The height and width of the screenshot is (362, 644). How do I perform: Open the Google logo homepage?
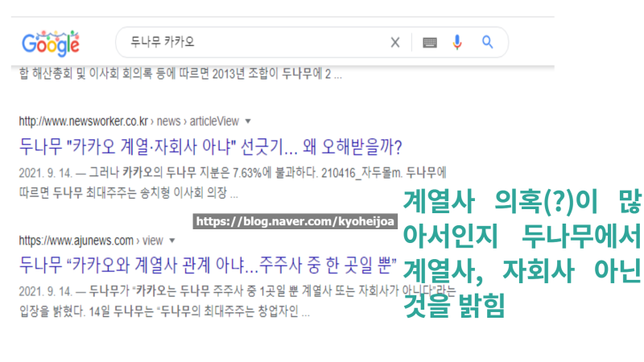point(51,43)
